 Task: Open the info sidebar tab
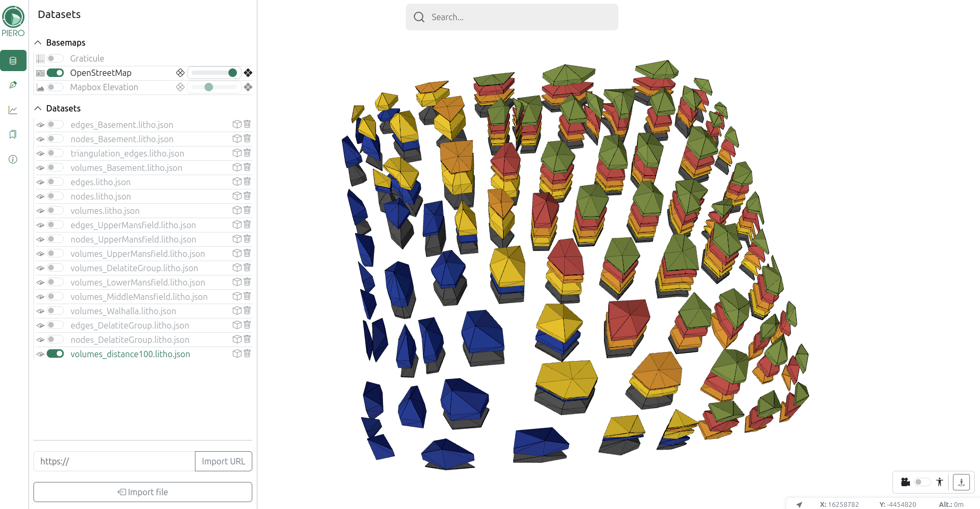coord(13,159)
